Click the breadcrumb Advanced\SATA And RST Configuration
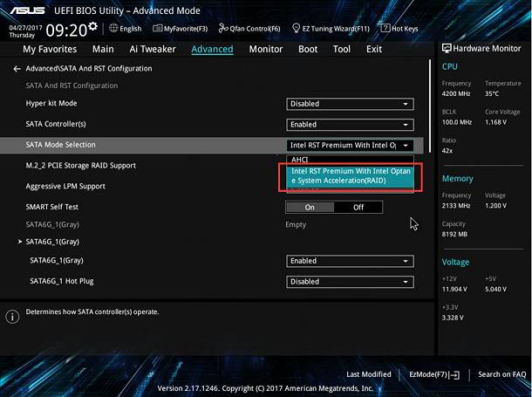Image resolution: width=532 pixels, height=397 pixels. coord(89,69)
